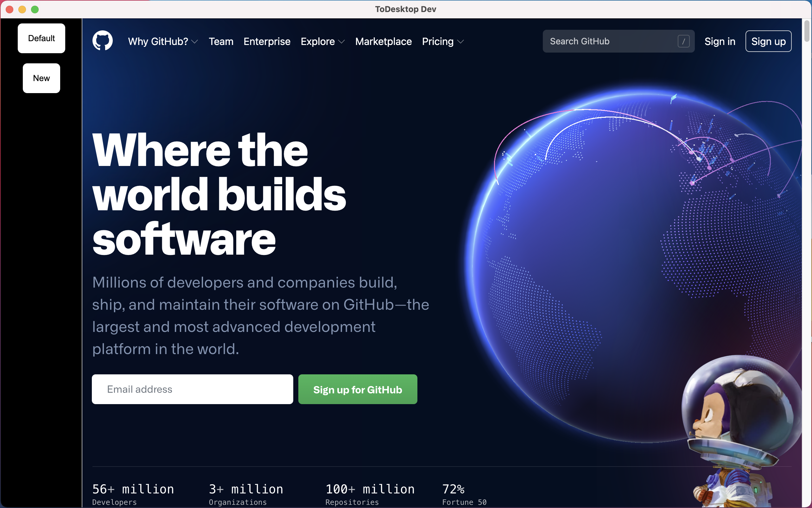
Task: Expand the Explore dropdown menu
Action: coord(322,41)
